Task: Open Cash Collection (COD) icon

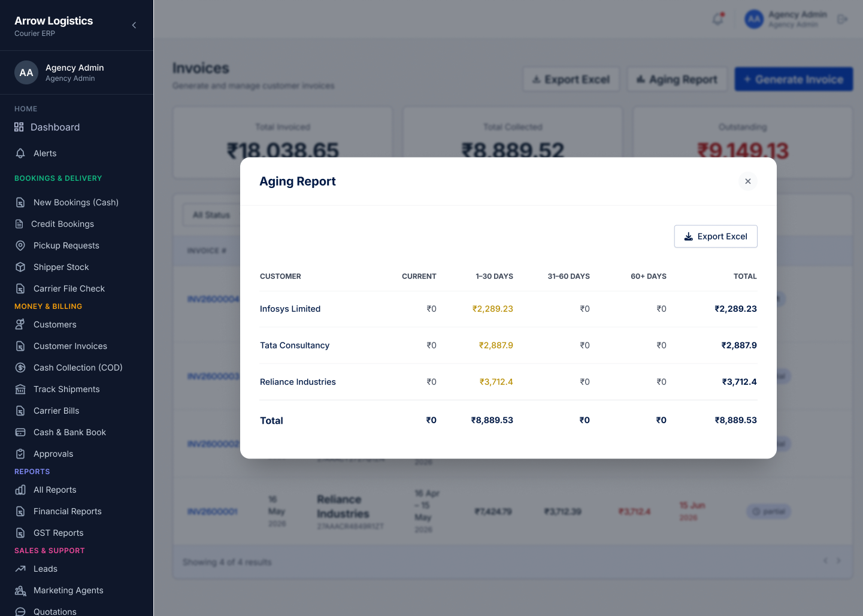Action: [x=20, y=368]
